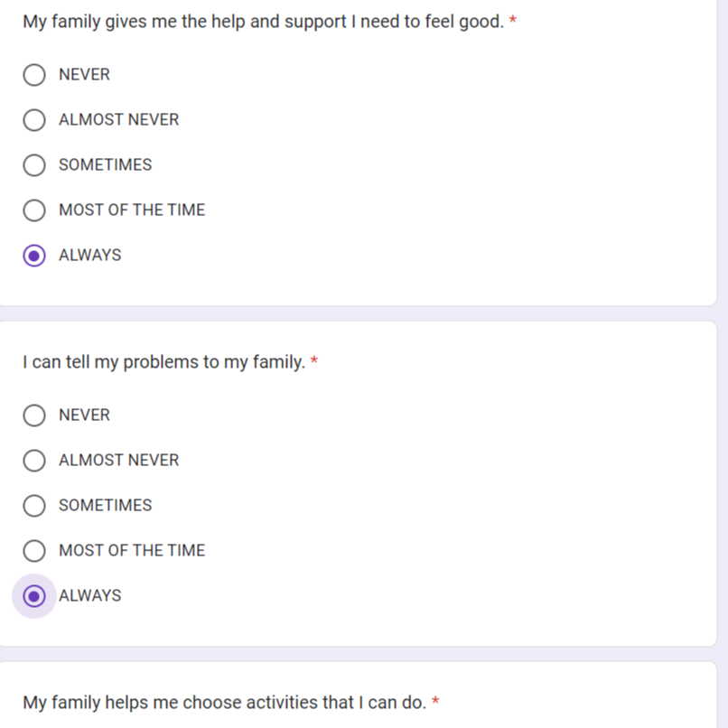Click ALMOST NEVER label text in first question
The height and width of the screenshot is (728, 728).
coord(119,119)
